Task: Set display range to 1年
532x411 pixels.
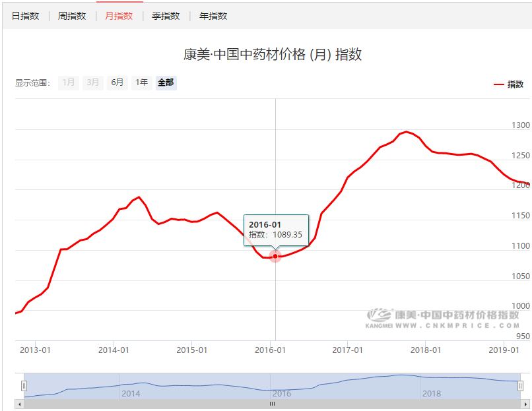Action: click(x=141, y=82)
